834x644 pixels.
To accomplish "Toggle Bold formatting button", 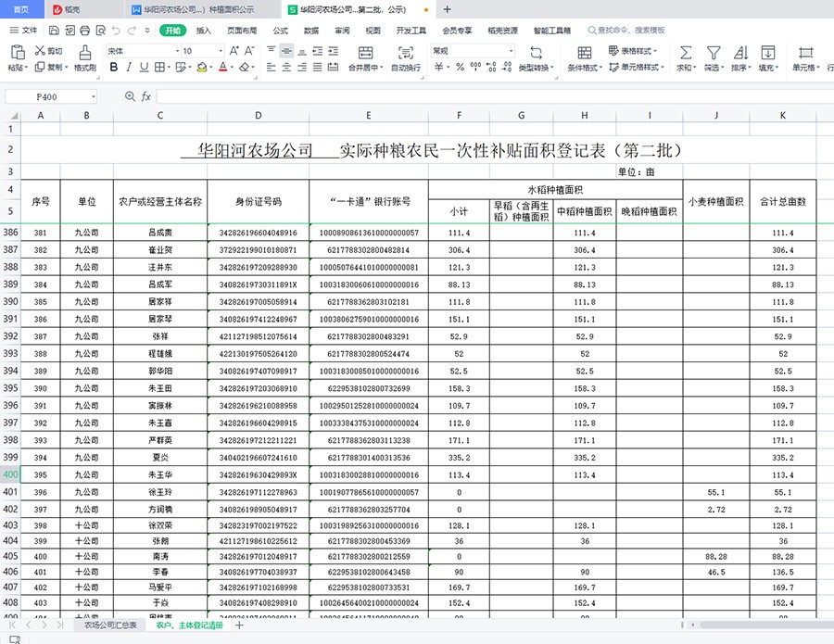I will (114, 68).
